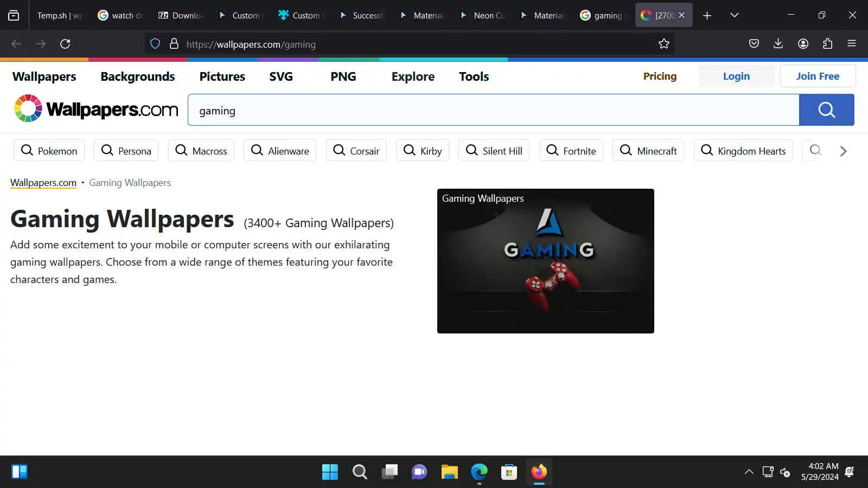Follow the Wallpapers.com breadcrumb link
The height and width of the screenshot is (488, 868).
point(43,183)
